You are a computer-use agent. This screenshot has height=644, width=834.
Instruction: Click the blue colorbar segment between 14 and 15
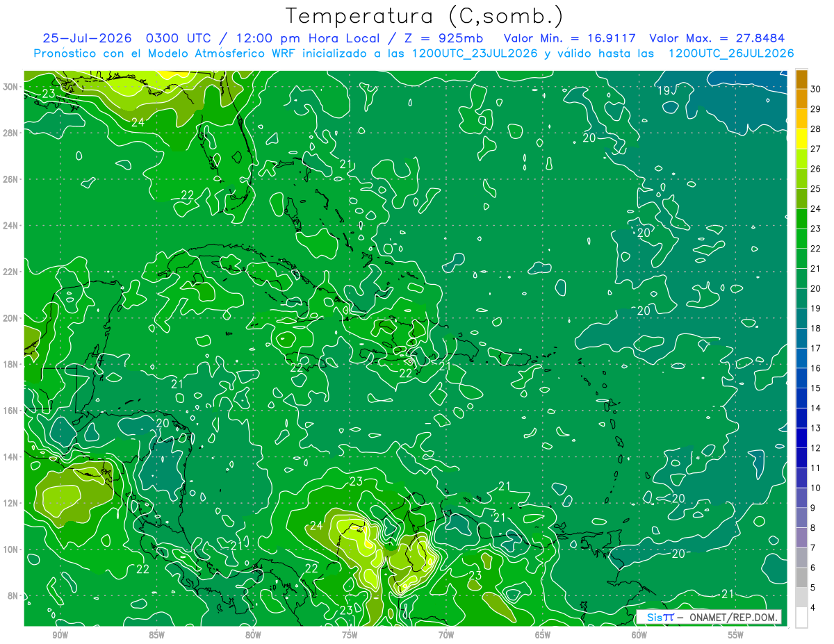pyautogui.click(x=801, y=398)
